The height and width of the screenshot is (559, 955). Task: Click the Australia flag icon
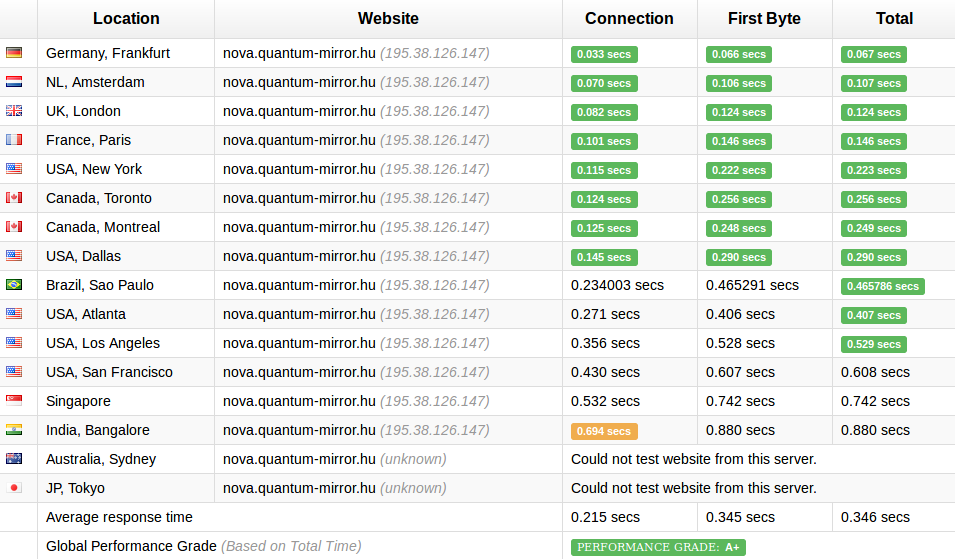(14, 459)
